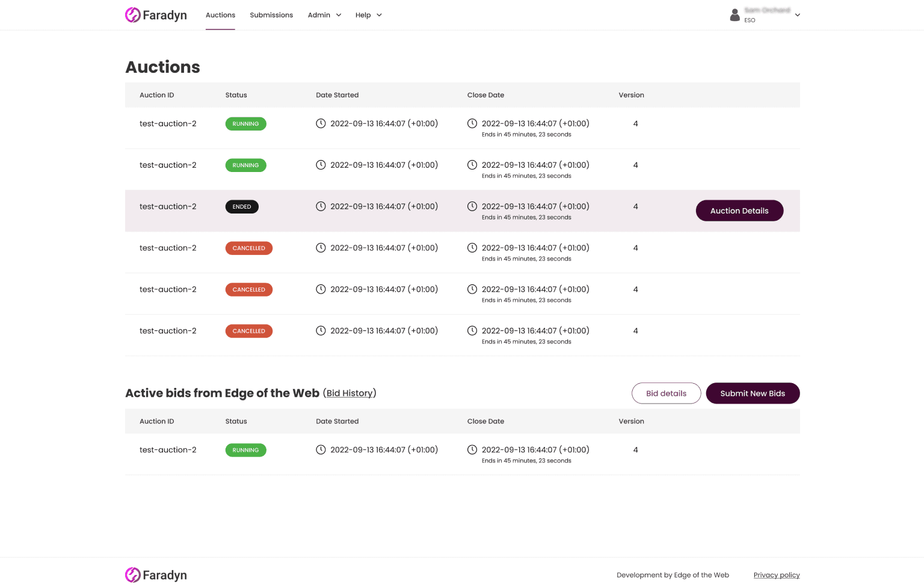The height and width of the screenshot is (587, 924).
Task: Click the RUNNING badge in the Active bids table
Action: [x=245, y=450]
